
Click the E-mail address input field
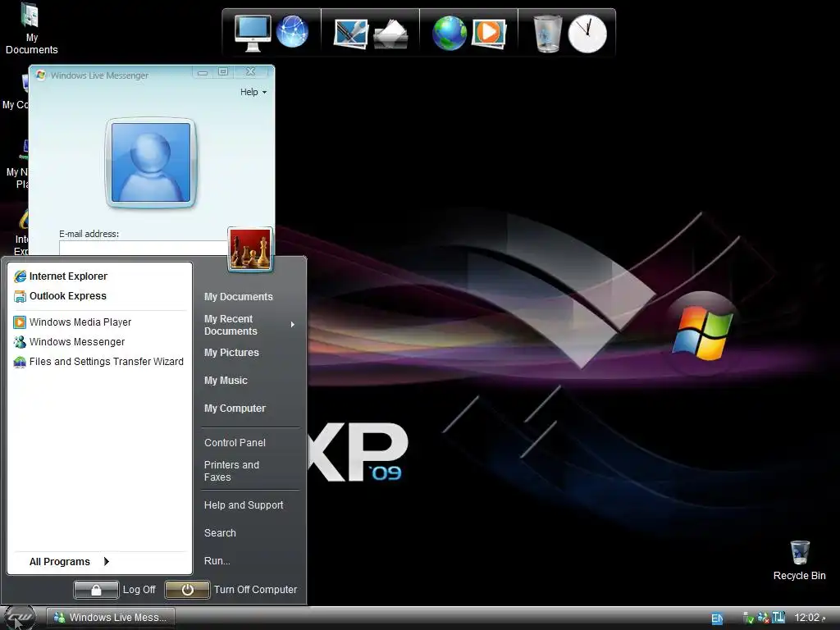tap(144, 248)
